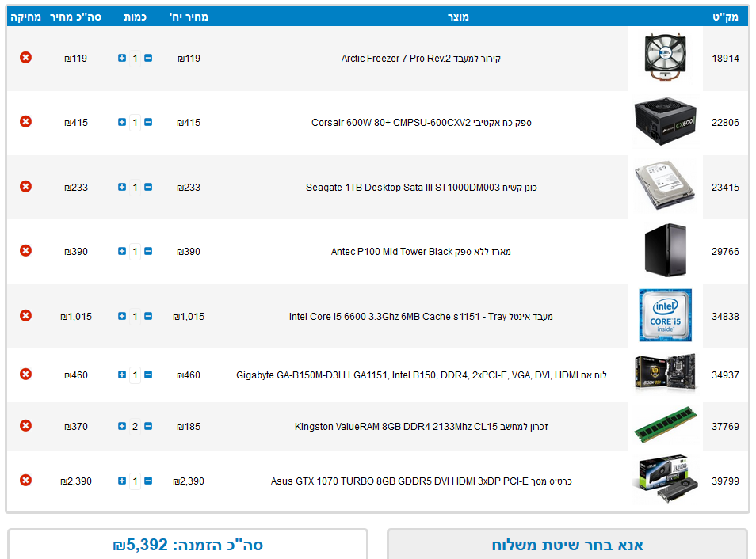Add one more Seagate 1TB drive
The width and height of the screenshot is (756, 559).
point(122,187)
